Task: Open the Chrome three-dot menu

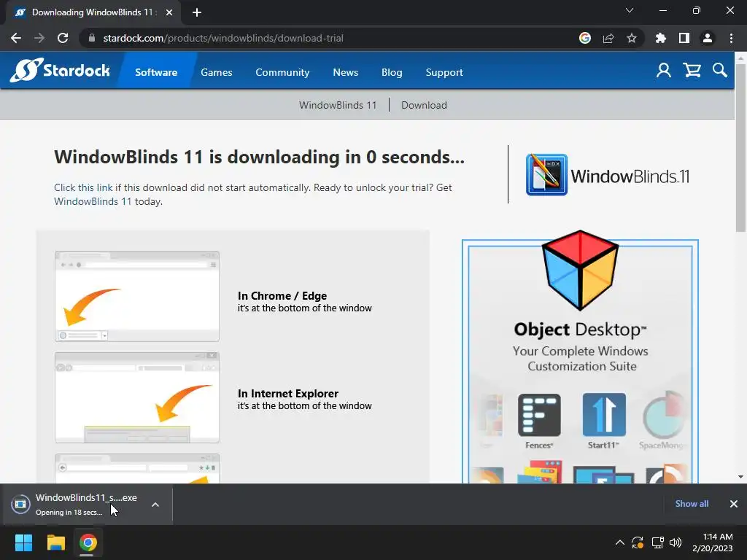Action: click(x=731, y=38)
